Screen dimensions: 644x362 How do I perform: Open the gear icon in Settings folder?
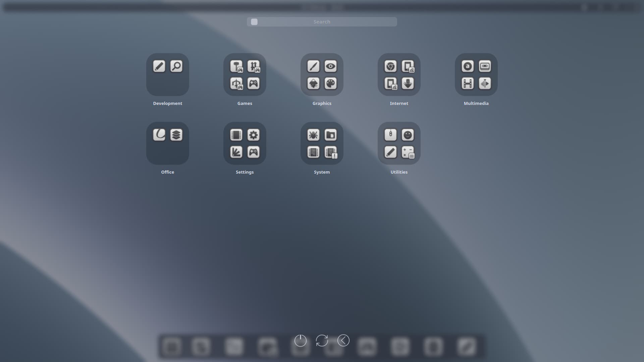[x=254, y=135]
